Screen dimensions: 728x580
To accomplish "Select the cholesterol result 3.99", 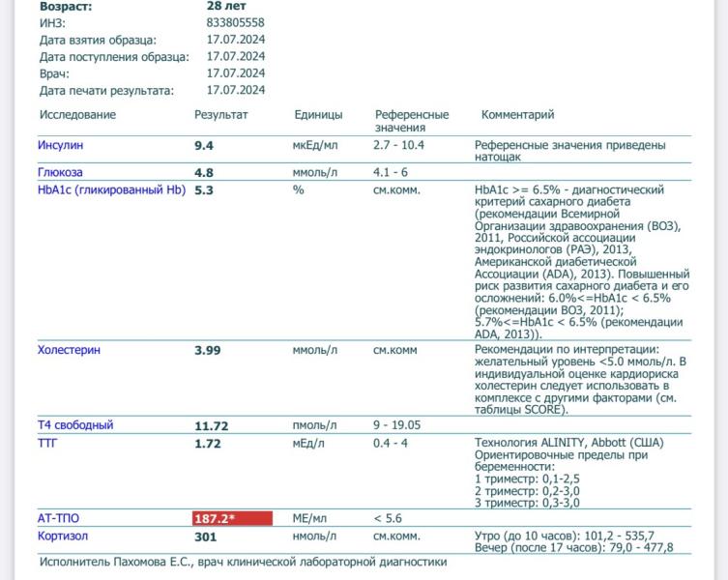I will (x=208, y=350).
